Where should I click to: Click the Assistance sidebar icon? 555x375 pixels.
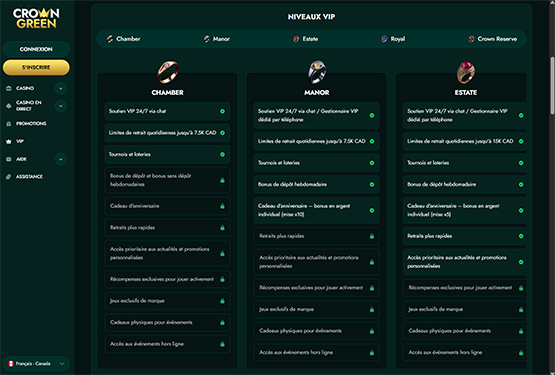pos(9,177)
